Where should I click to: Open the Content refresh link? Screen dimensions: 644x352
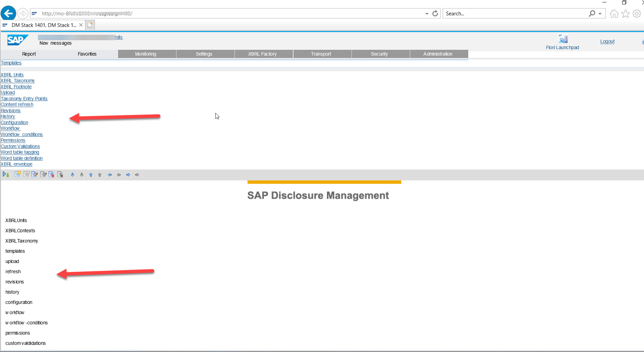point(17,104)
